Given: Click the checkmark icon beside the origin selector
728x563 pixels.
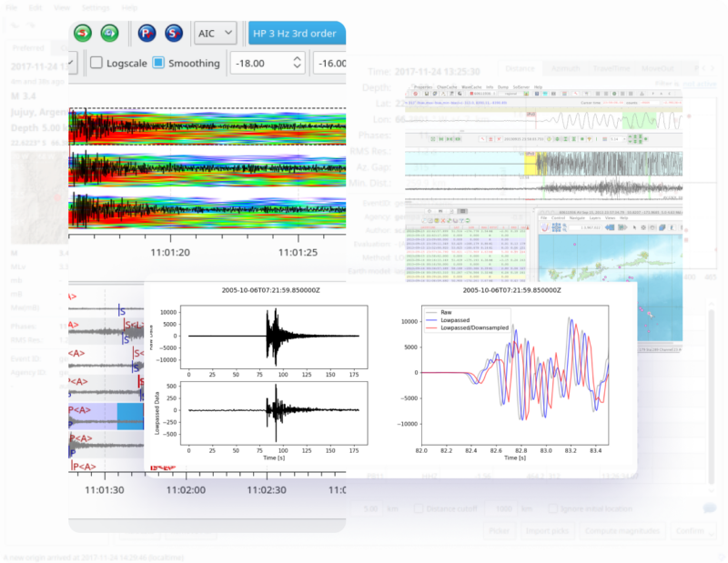Looking at the screenshot, I should tap(71, 63).
